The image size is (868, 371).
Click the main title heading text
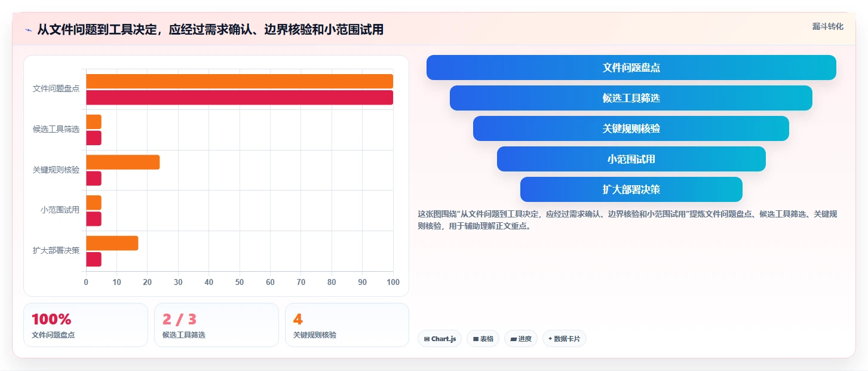click(x=210, y=29)
